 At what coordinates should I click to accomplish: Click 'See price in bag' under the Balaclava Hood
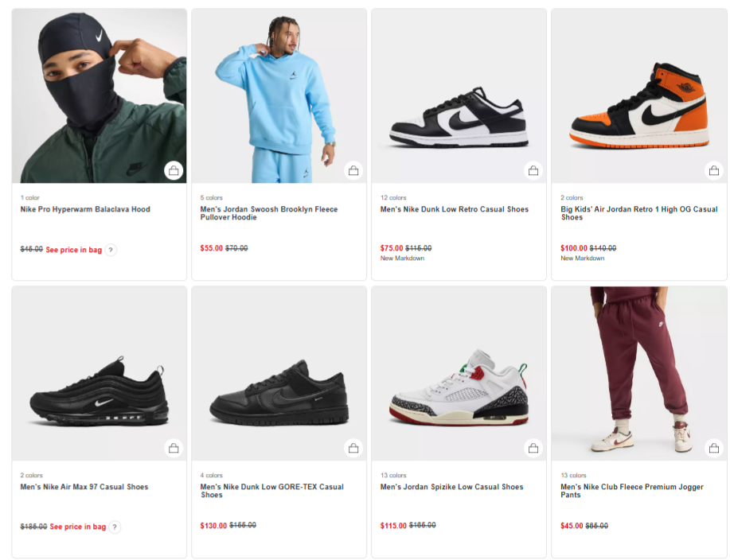pos(73,249)
